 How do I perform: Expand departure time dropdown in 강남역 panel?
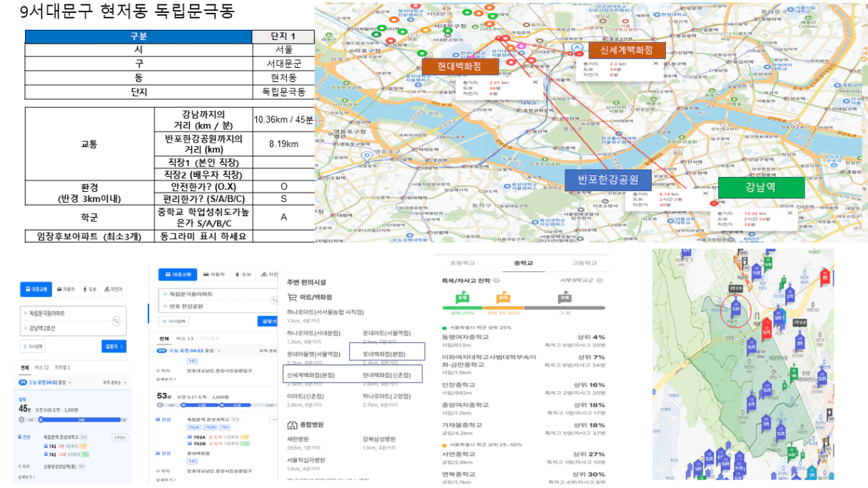tap(70, 382)
